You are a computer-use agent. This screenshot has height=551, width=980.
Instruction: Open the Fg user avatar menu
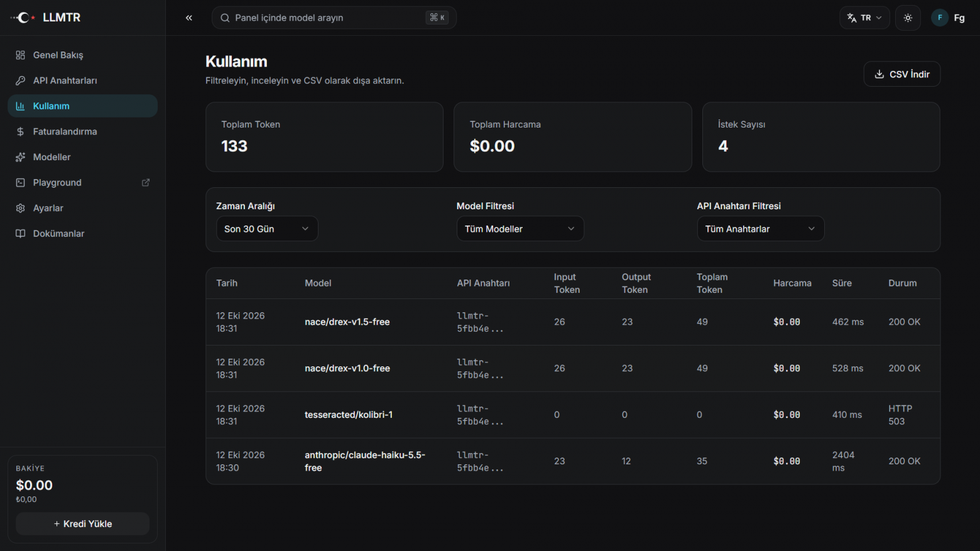949,18
